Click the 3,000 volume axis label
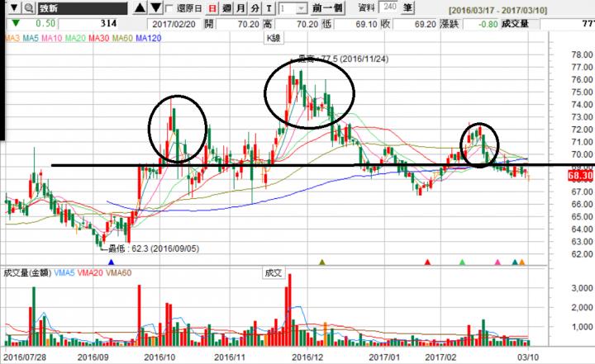 pos(582,288)
